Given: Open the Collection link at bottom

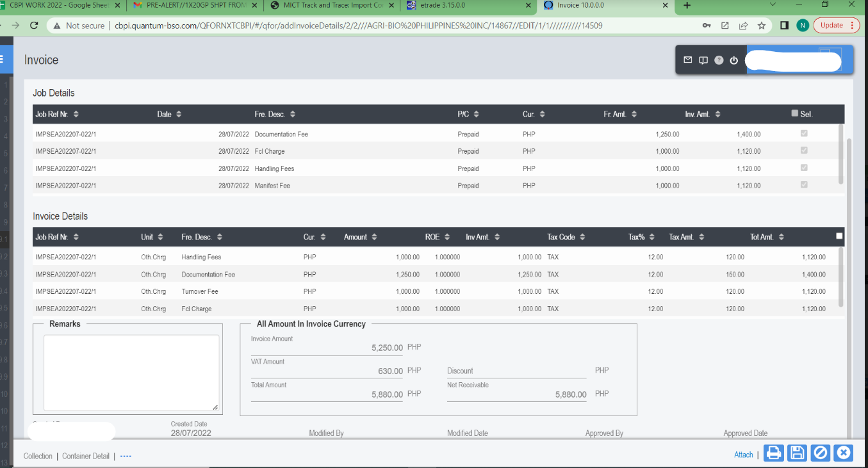Looking at the screenshot, I should 38,456.
